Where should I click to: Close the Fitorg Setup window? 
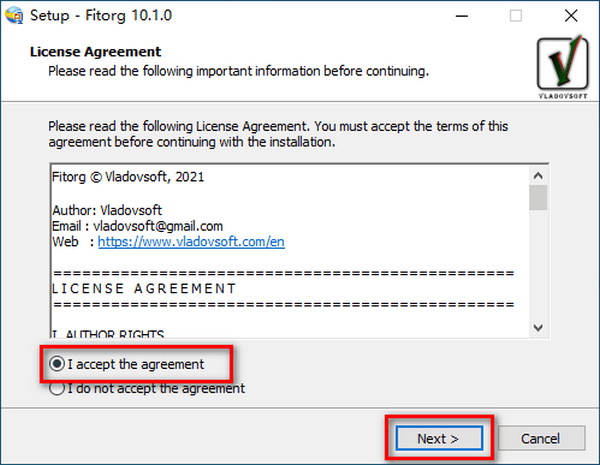click(567, 16)
